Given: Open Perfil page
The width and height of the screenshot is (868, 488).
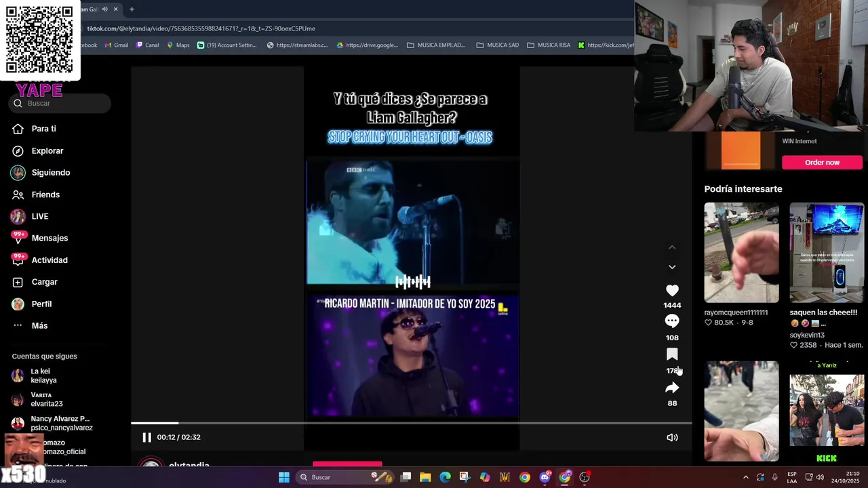Looking at the screenshot, I should [x=41, y=304].
